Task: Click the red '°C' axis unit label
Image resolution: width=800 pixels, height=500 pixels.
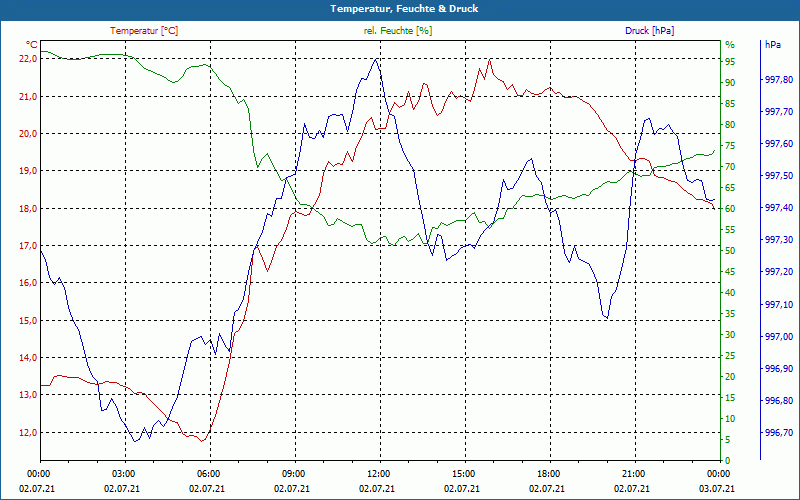Action: coord(32,44)
